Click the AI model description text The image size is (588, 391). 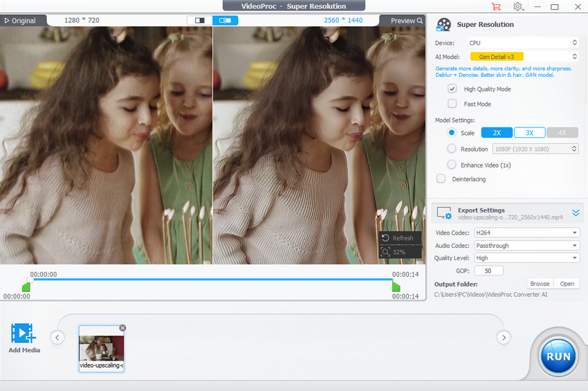point(503,72)
